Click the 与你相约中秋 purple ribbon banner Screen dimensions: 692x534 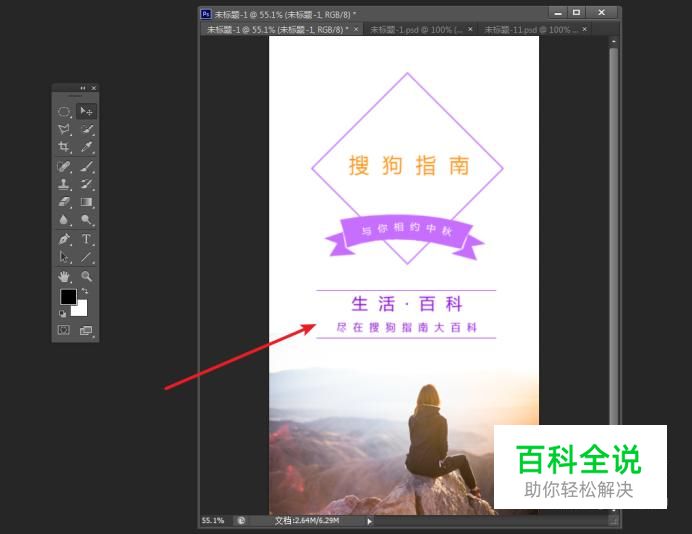[405, 236]
